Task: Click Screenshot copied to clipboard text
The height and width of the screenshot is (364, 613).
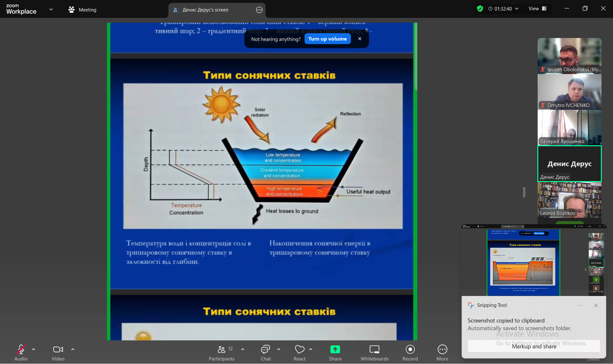Action: point(506,321)
